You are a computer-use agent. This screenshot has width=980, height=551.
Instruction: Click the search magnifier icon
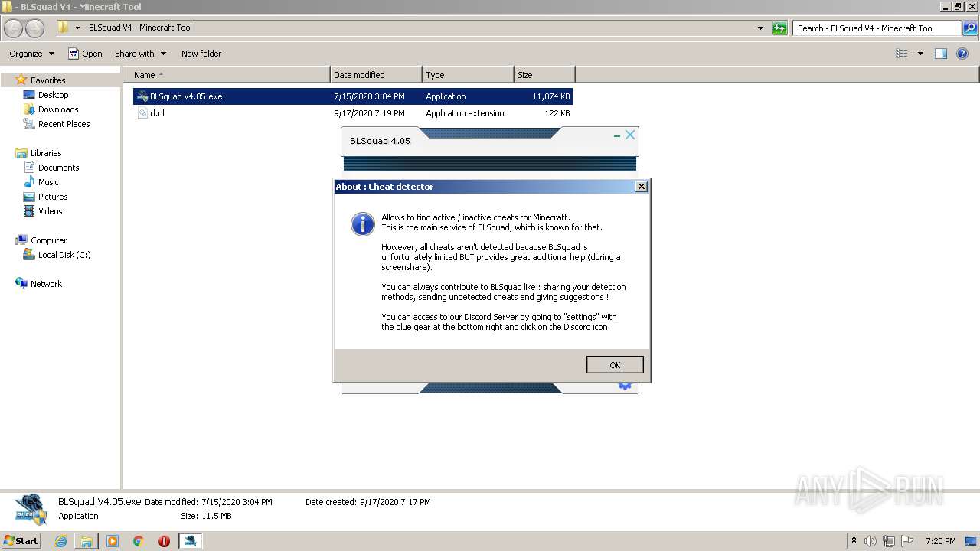[969, 28]
